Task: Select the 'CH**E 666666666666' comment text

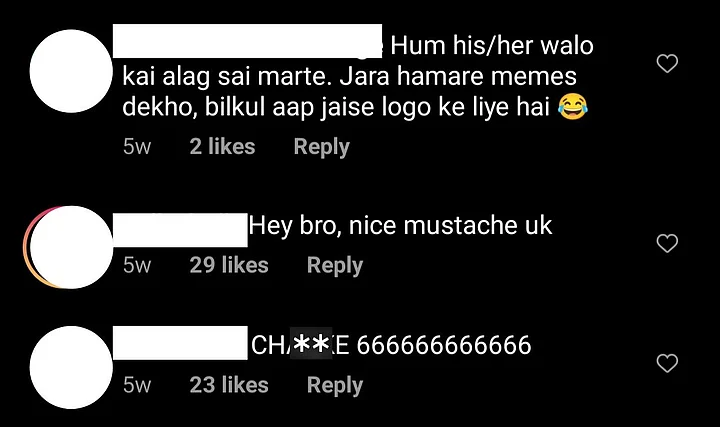Action: pyautogui.click(x=391, y=345)
